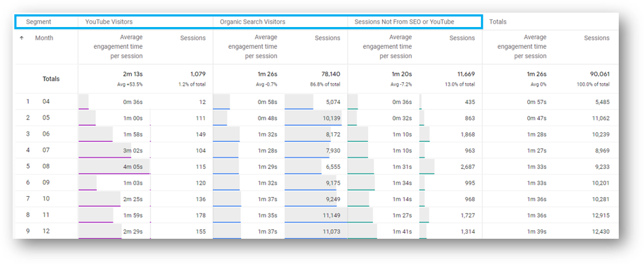Click the Avg -0.7% label
Screen dimensions: 644x264
click(x=268, y=84)
